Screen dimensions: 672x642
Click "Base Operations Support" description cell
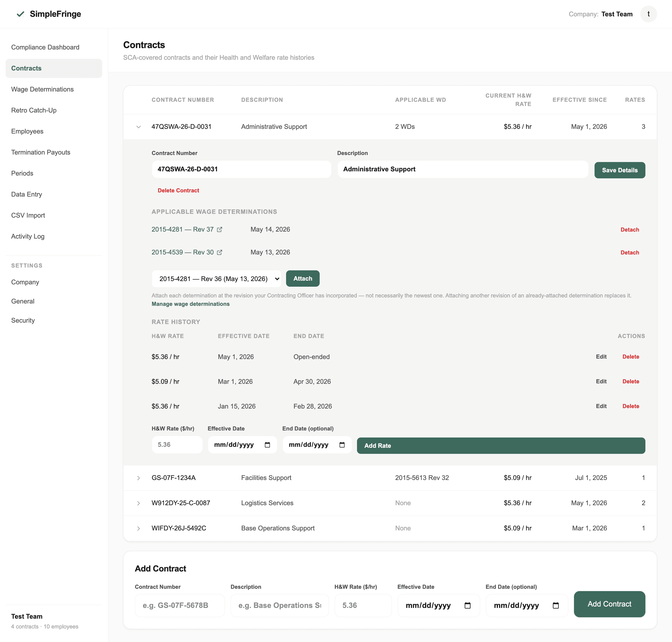click(278, 528)
